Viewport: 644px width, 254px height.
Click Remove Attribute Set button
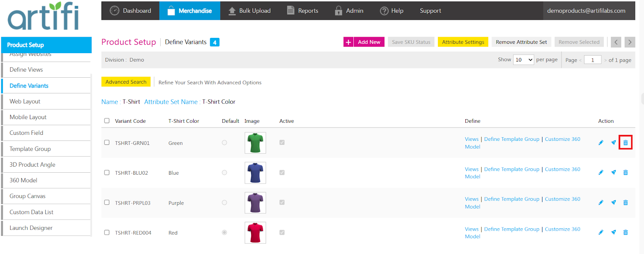coord(521,42)
